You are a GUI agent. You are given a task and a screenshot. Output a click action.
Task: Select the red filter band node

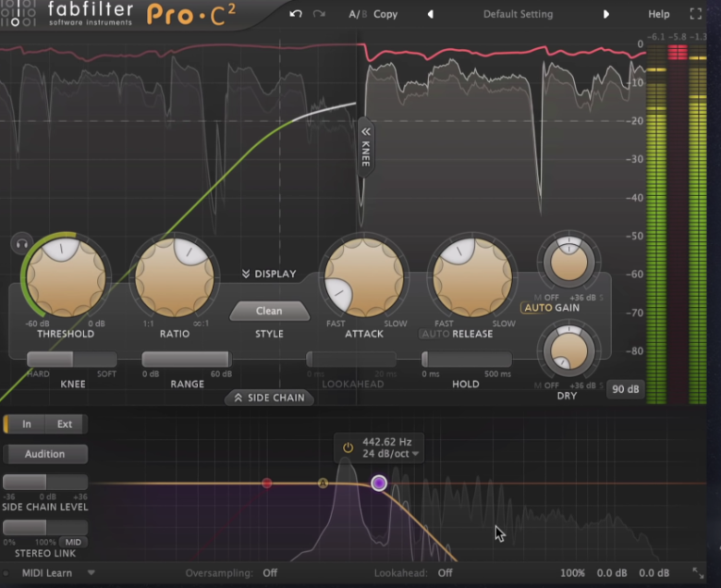[267, 483]
